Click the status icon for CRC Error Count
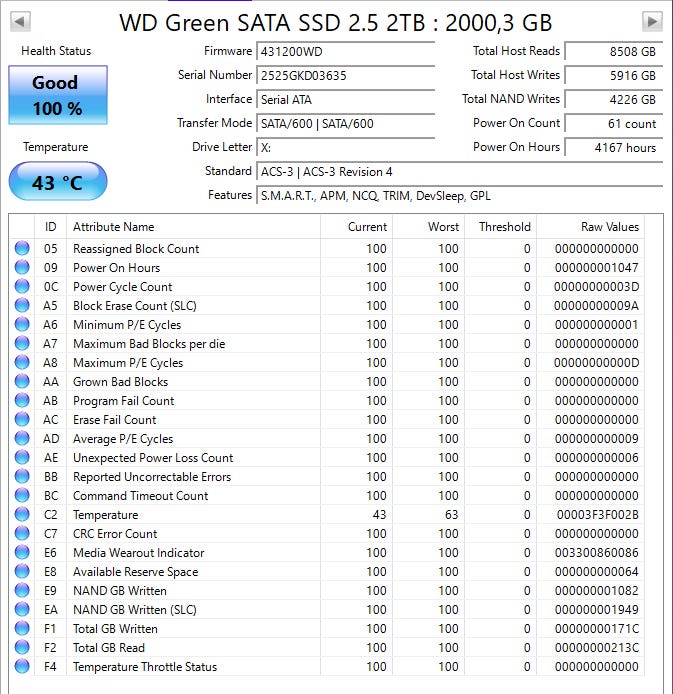Viewport: 673px width, 694px height. [22, 534]
